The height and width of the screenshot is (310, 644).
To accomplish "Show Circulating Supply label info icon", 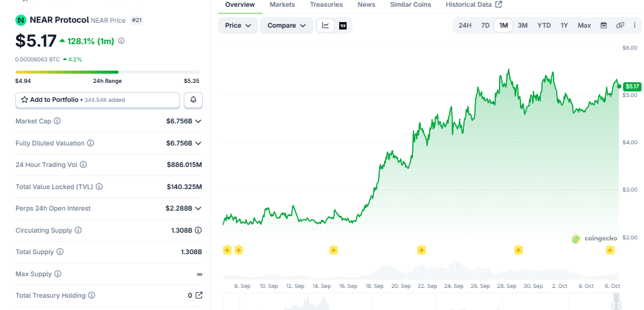I will coord(79,230).
